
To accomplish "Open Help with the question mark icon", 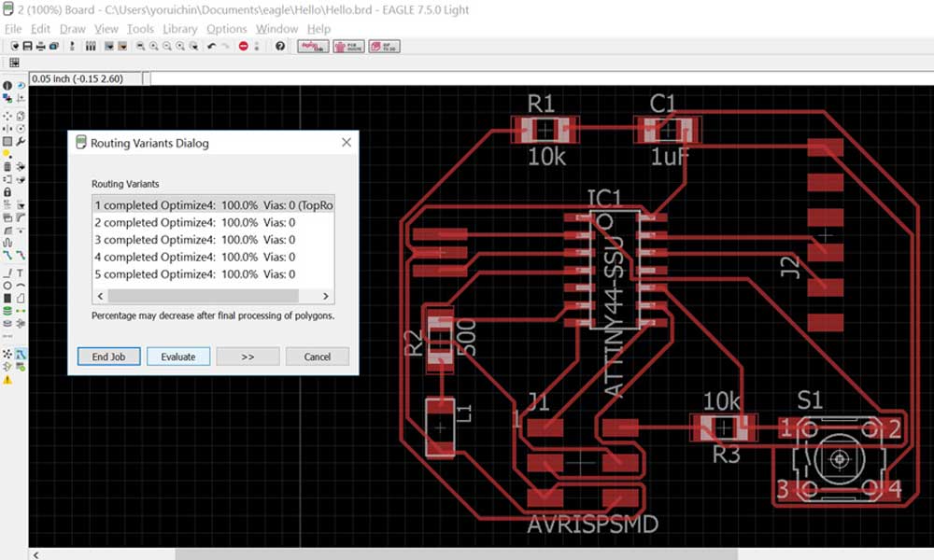I will pos(280,46).
